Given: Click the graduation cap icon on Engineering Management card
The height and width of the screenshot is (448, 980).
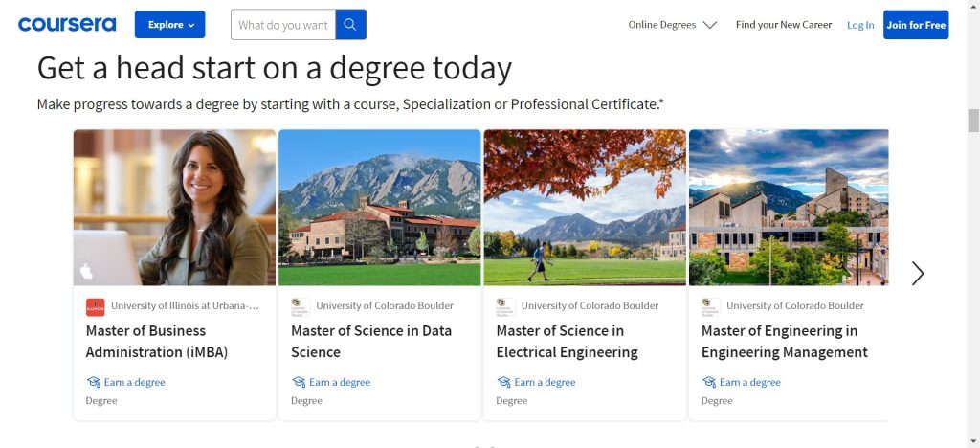Looking at the screenshot, I should tap(709, 382).
